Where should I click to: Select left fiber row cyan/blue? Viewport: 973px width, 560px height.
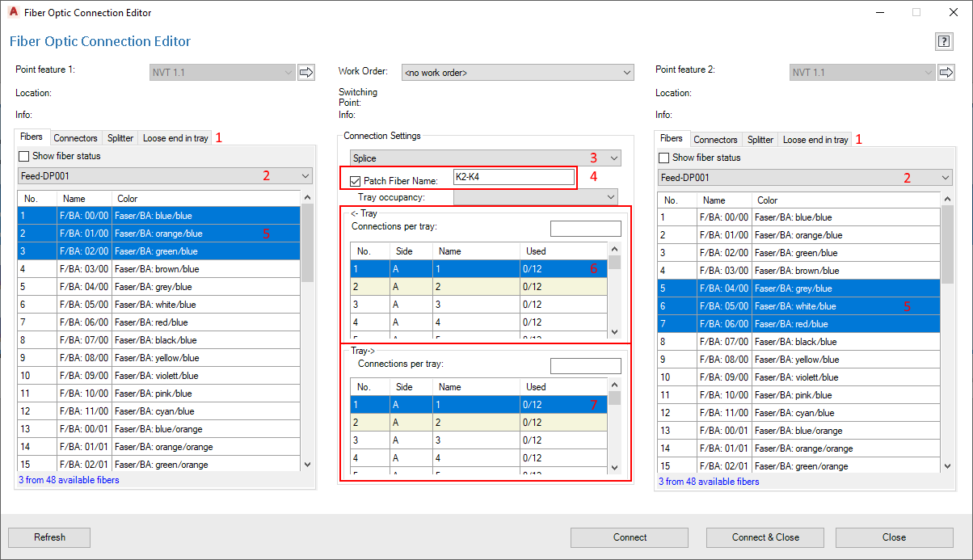159,411
